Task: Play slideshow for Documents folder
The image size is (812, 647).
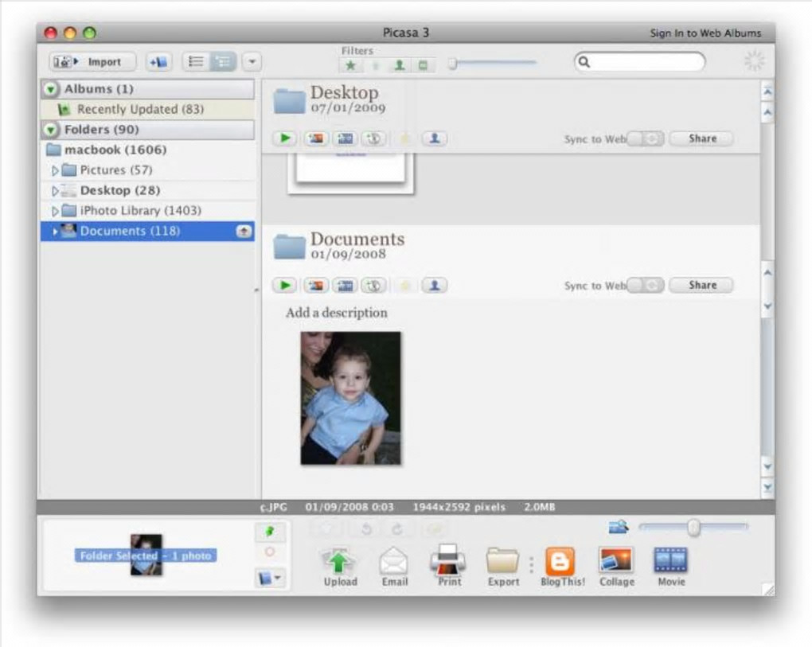Action: coord(284,285)
